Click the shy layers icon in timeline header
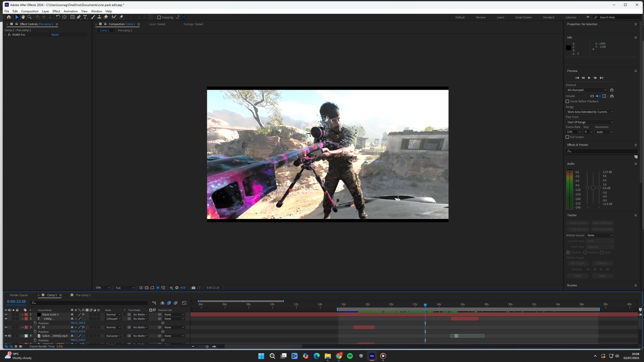 [162, 303]
